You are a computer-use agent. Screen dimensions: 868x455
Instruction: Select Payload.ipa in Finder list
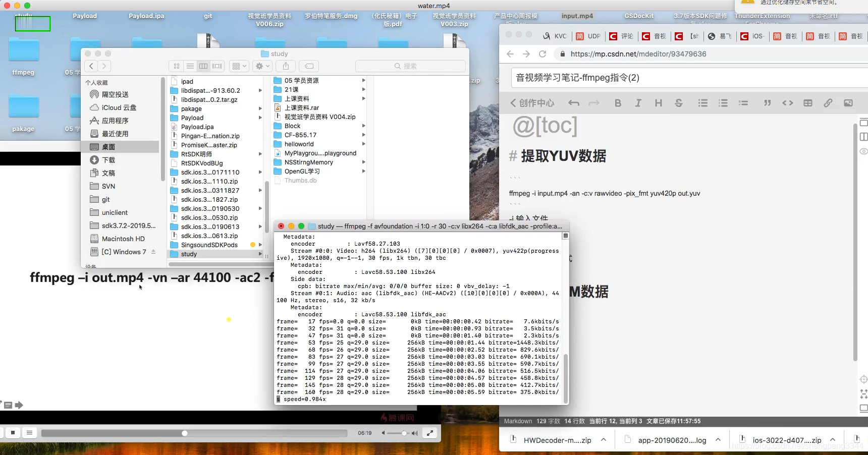click(197, 127)
